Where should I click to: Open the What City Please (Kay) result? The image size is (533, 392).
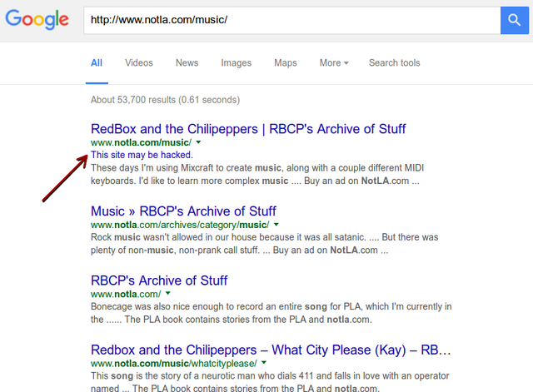pos(271,350)
